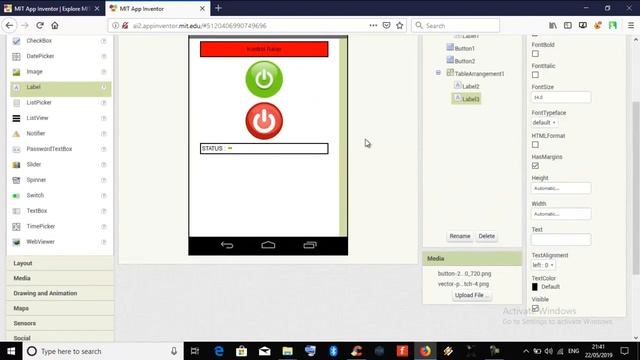Toggle the FontBold checkbox
Screen dimensions: 640x360
point(535,54)
